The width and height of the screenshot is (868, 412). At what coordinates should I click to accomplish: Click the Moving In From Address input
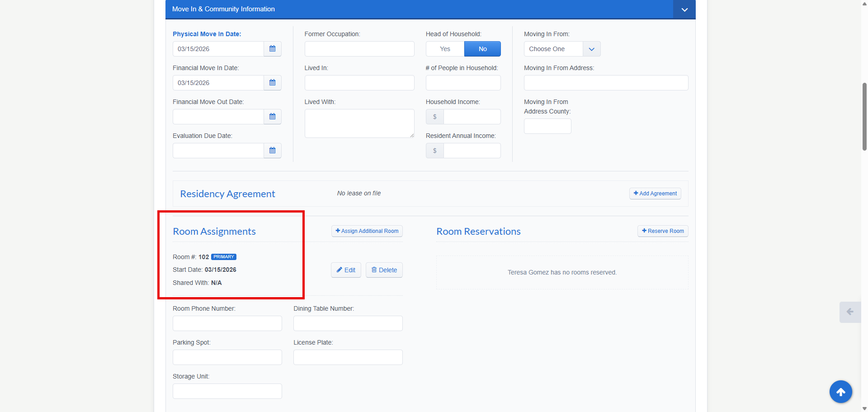(x=606, y=83)
